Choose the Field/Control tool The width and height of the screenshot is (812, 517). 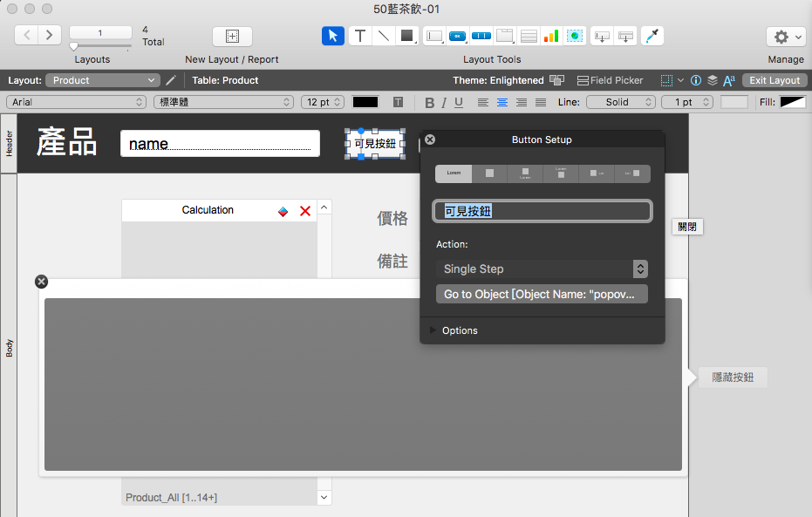(434, 36)
